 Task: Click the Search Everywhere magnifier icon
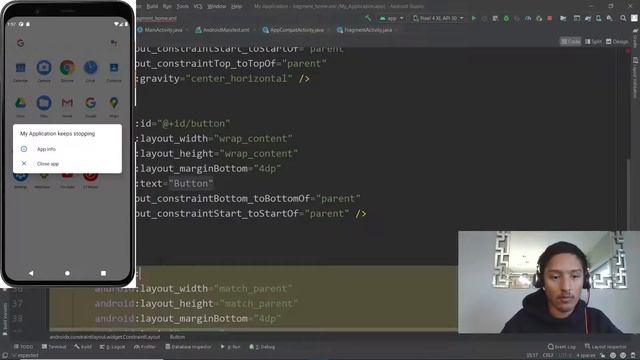(x=623, y=18)
